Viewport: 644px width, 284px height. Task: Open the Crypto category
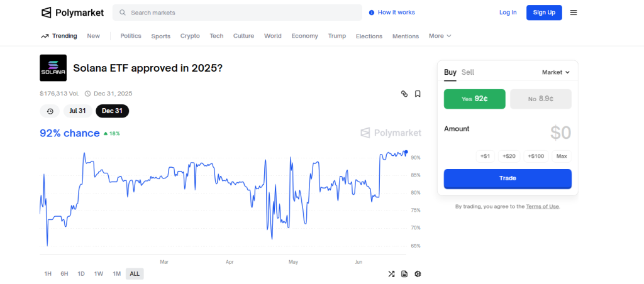coord(190,36)
